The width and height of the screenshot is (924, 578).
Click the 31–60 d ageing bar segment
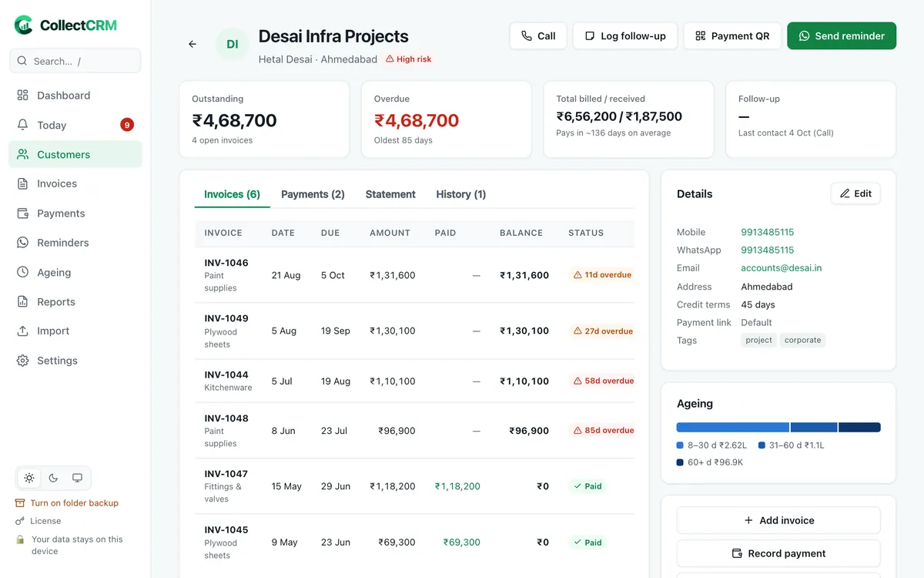pos(814,427)
